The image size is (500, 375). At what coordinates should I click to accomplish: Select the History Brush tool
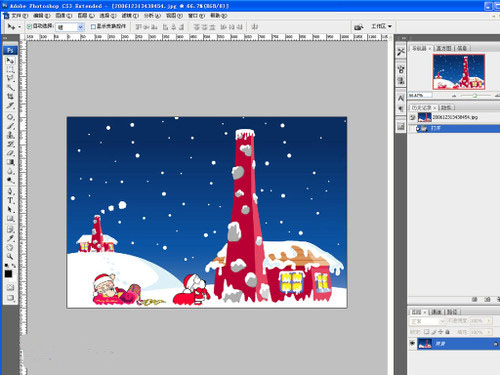coord(10,144)
